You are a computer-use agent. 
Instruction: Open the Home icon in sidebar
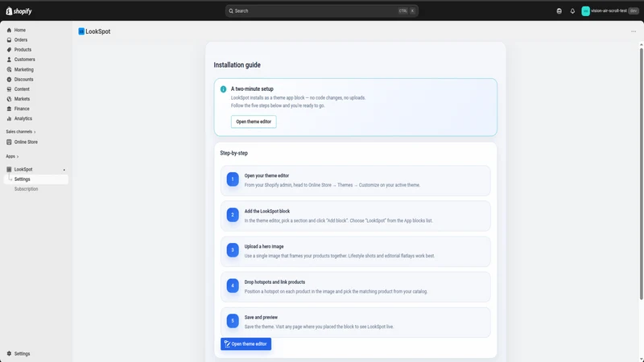click(x=9, y=30)
